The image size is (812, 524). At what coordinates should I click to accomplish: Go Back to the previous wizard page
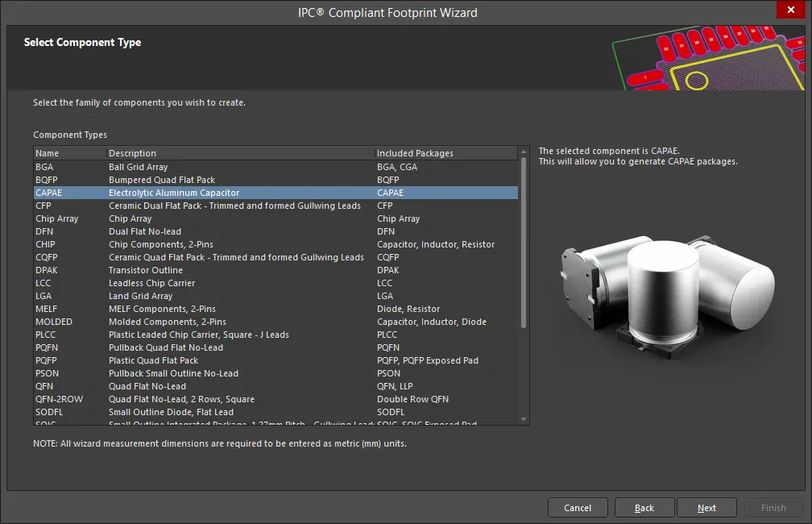point(644,508)
